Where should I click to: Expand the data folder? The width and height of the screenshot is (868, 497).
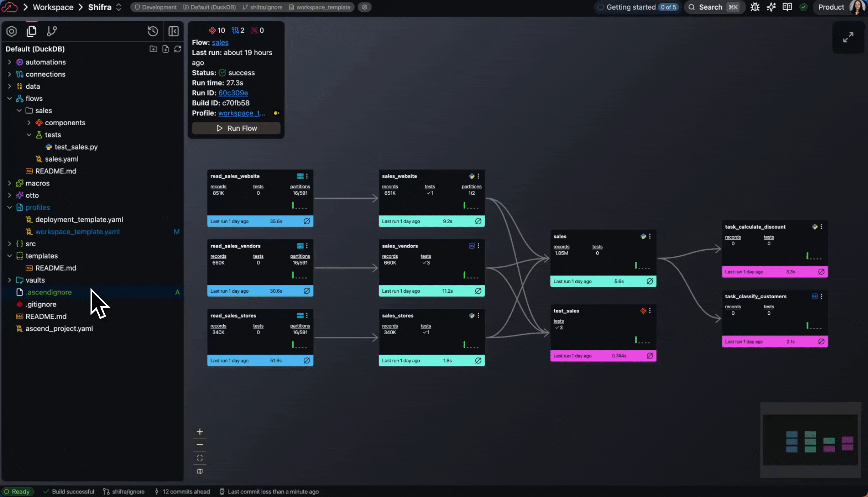click(x=10, y=86)
